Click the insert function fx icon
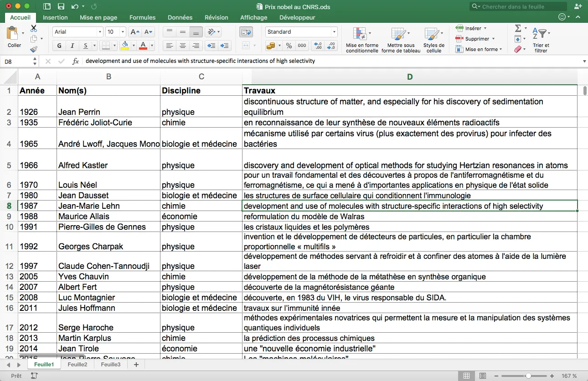 point(76,61)
